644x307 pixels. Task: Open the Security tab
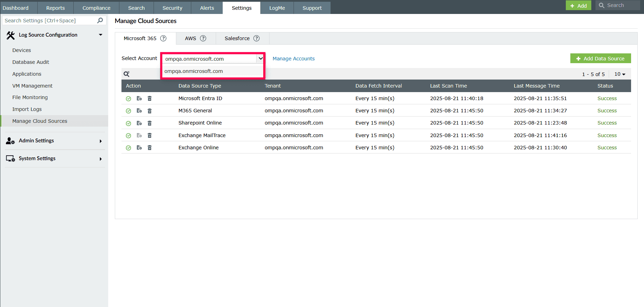pos(172,8)
